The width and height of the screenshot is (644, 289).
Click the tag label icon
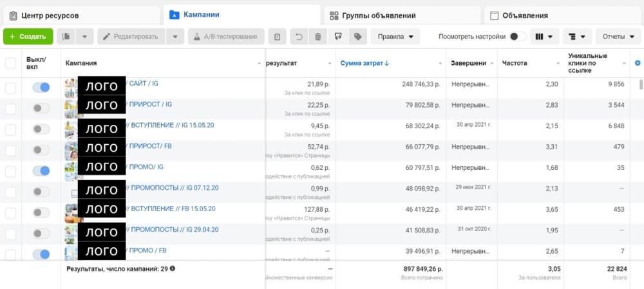coord(357,37)
